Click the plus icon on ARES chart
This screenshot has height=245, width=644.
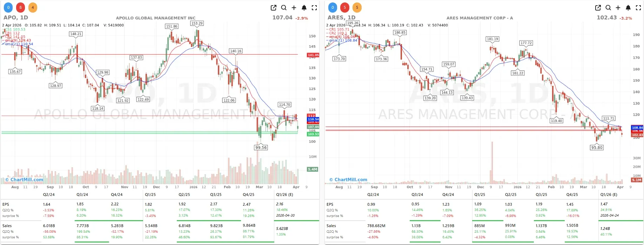pos(618,8)
